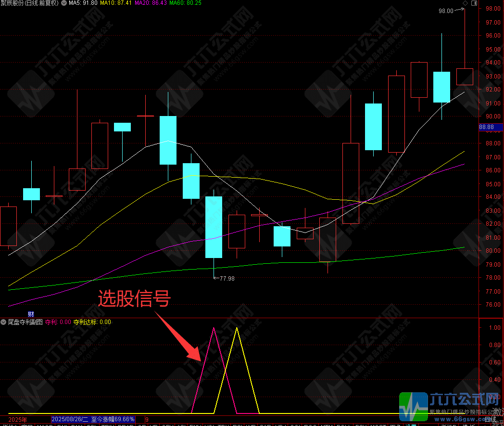Click the MA5 value label
504x426 pixels.
click(83, 3)
